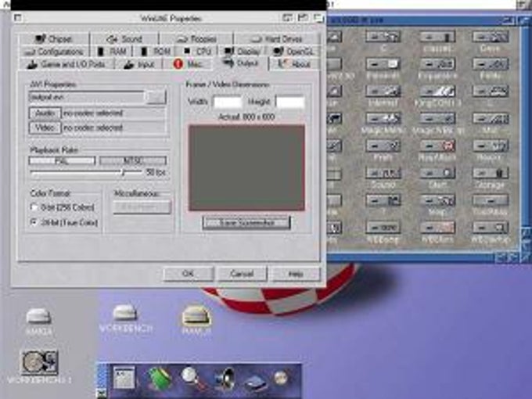This screenshot has width=532, height=399.
Task: Select 24-bit (True Color) color format
Action: tap(34, 222)
